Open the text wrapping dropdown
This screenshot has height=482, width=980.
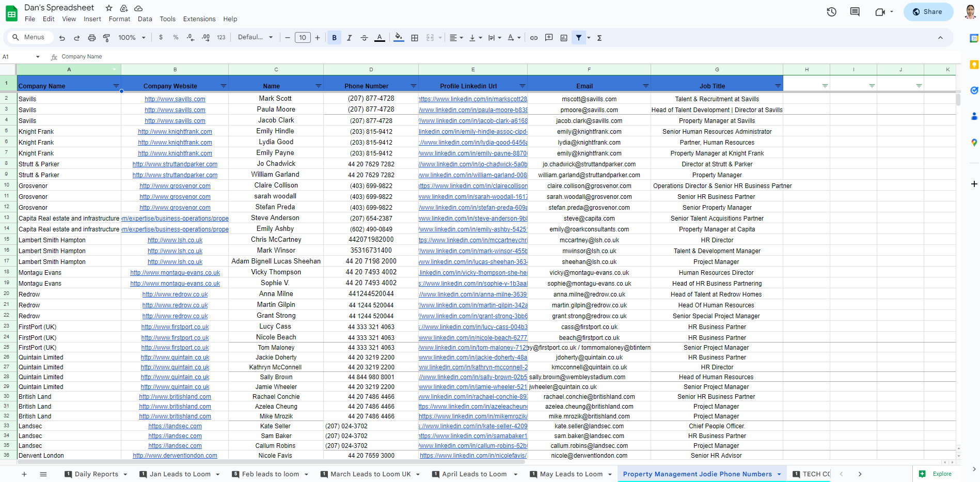point(495,38)
